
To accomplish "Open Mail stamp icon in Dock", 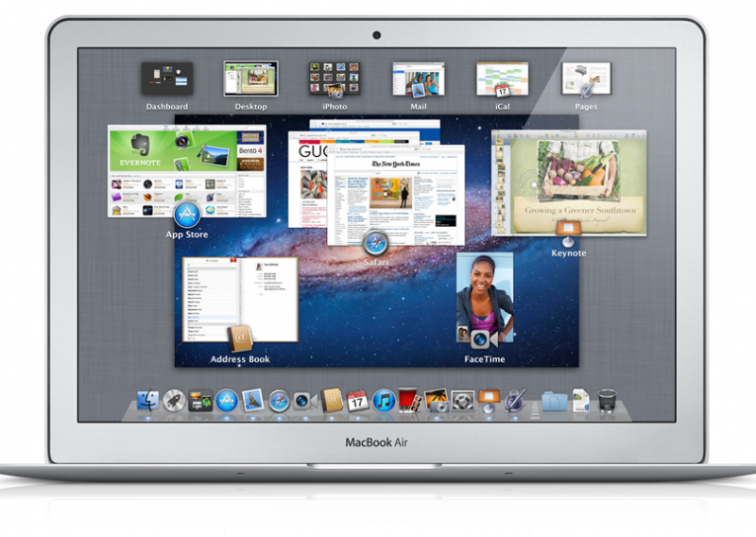I will pyautogui.click(x=252, y=400).
